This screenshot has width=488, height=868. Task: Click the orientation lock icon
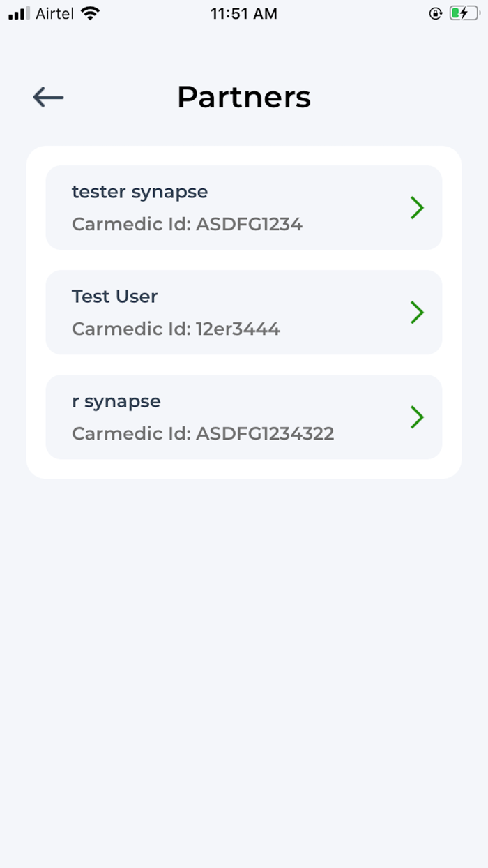tap(436, 13)
